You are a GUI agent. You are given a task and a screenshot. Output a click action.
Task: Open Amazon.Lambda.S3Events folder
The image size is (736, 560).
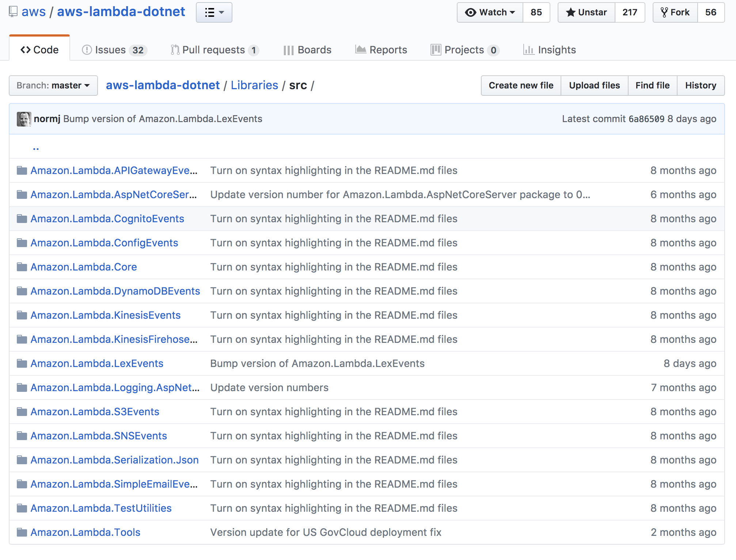[95, 412]
